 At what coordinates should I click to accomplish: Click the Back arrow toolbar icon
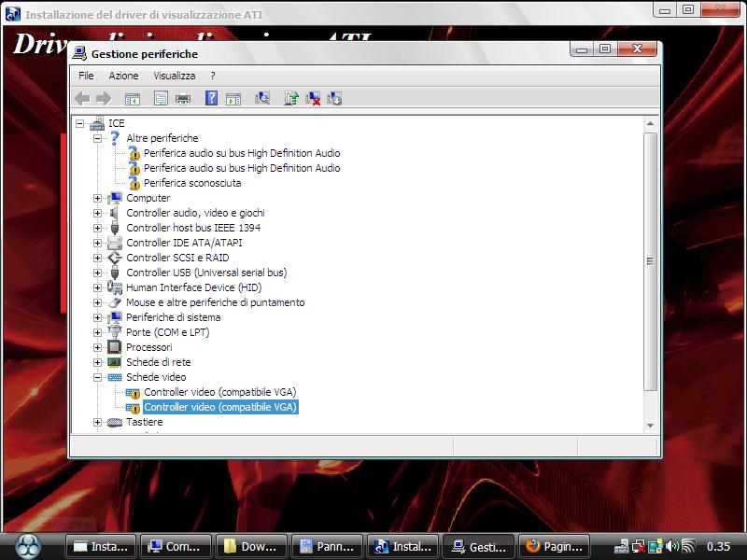[82, 99]
